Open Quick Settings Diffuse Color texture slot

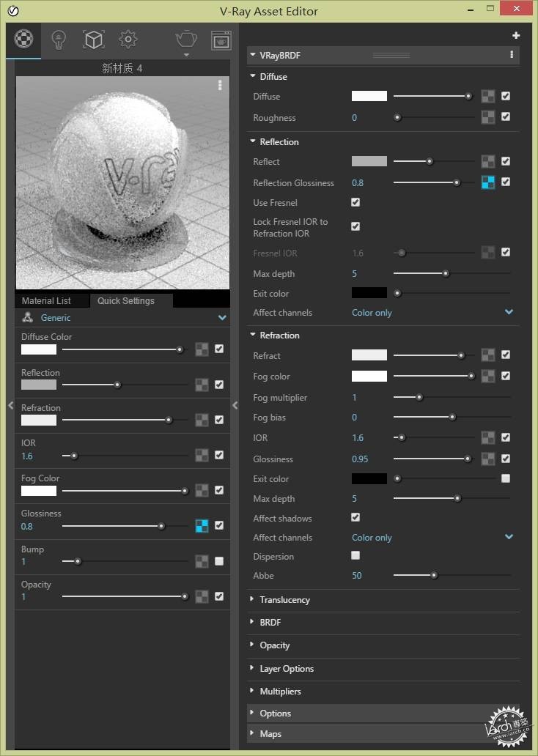[202, 349]
